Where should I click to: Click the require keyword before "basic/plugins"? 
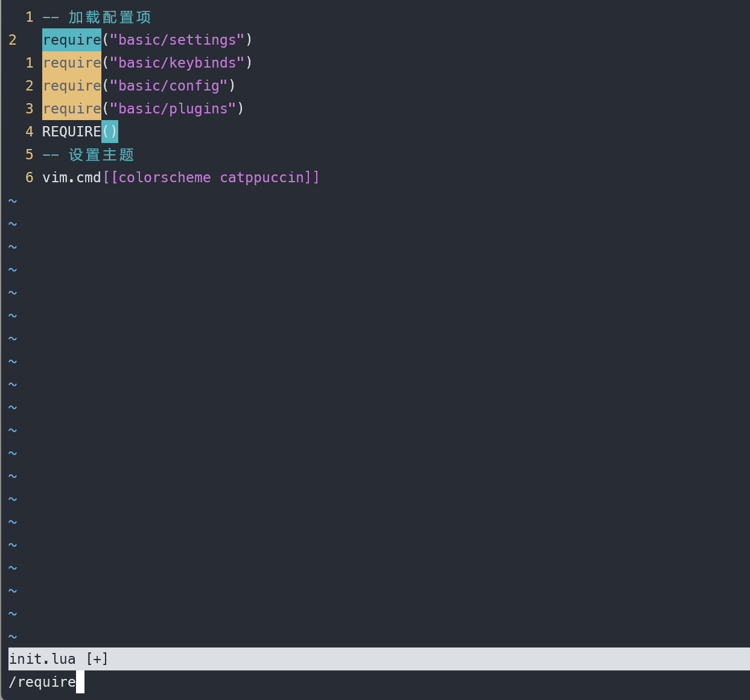click(x=72, y=109)
